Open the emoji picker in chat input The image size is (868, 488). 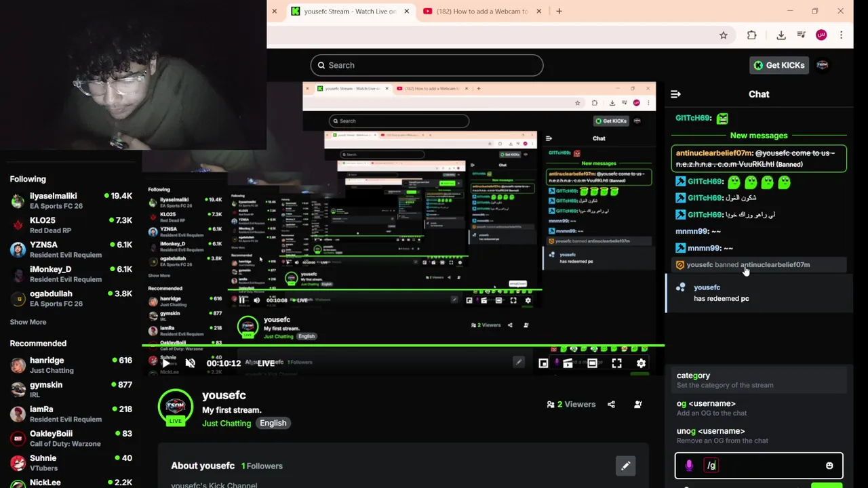[x=829, y=466]
